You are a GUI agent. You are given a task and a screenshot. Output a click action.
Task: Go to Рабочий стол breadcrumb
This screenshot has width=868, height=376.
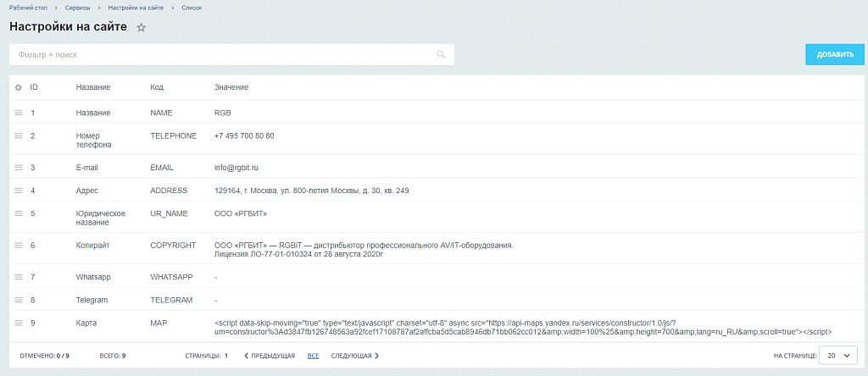28,8
